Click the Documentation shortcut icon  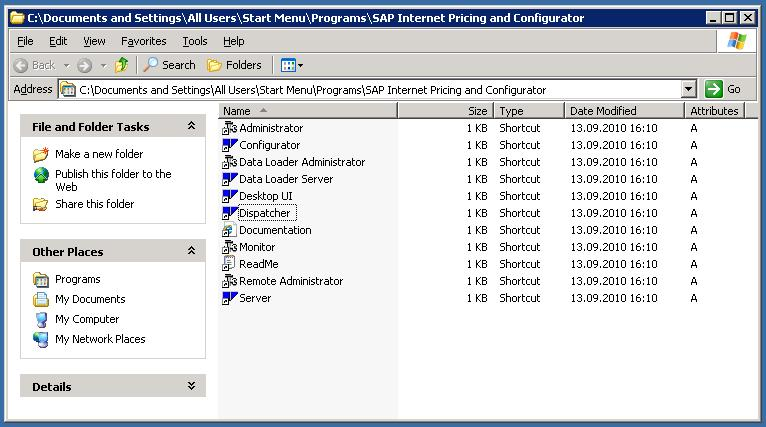[x=230, y=230]
